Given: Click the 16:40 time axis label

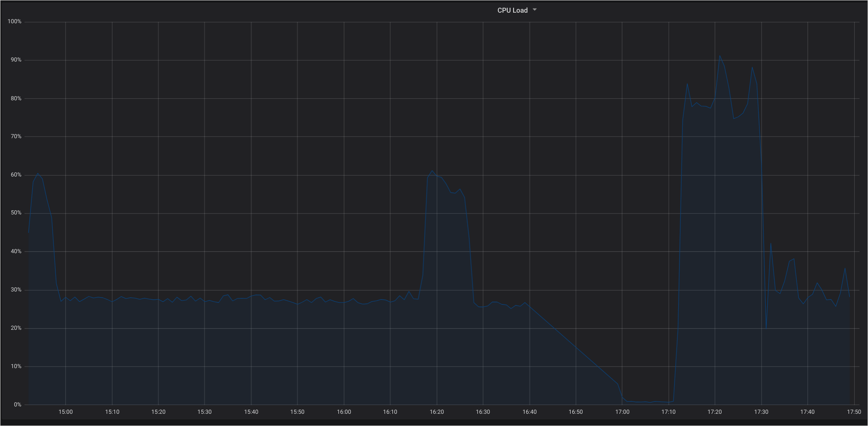Looking at the screenshot, I should [x=529, y=412].
